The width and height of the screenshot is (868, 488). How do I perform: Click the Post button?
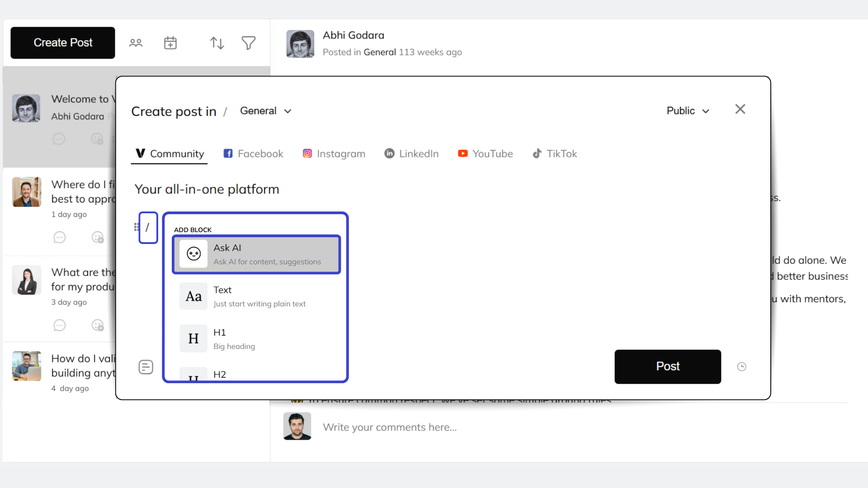coord(667,366)
